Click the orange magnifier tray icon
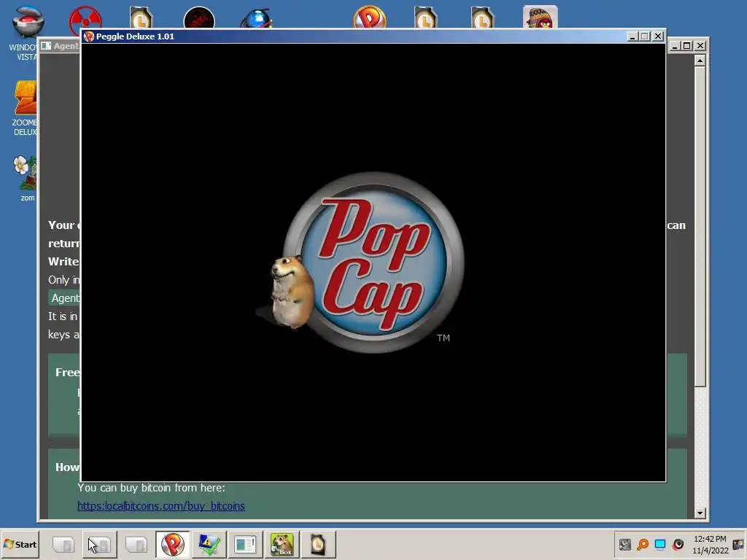The height and width of the screenshot is (560, 747). click(x=643, y=544)
